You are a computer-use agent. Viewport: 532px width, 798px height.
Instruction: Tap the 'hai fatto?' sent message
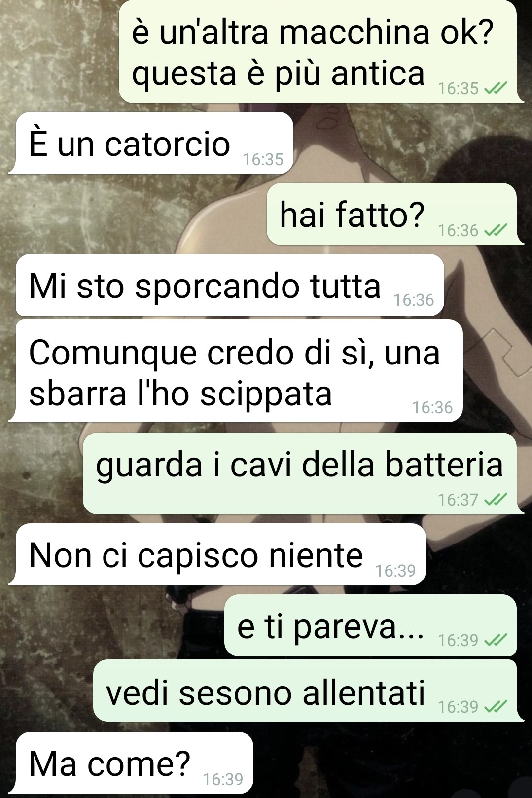[392, 214]
